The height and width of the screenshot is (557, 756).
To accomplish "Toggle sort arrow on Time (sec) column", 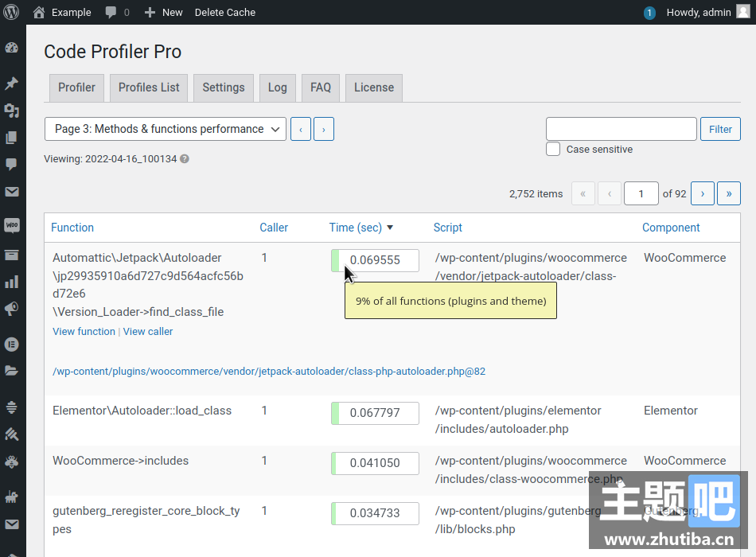I will [390, 228].
